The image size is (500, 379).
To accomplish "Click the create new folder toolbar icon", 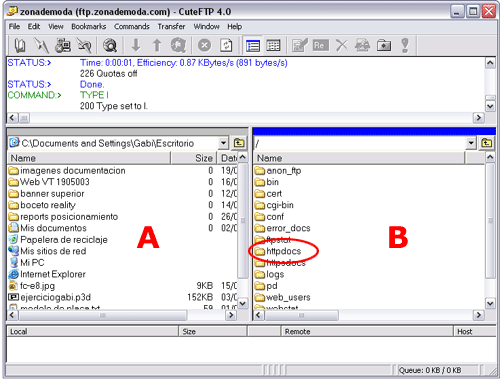I will [384, 45].
